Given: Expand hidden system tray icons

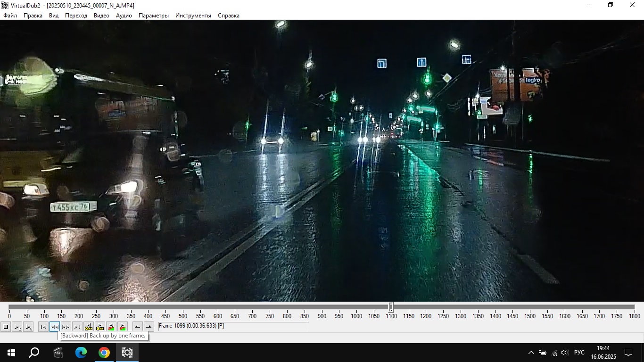Looking at the screenshot, I should click(531, 353).
